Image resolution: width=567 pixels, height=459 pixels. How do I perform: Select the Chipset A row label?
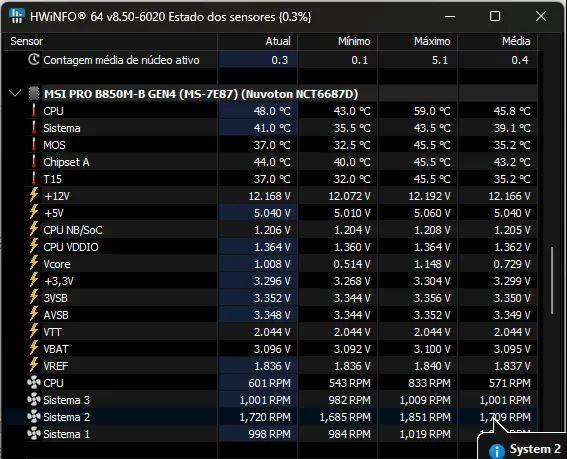(66, 162)
